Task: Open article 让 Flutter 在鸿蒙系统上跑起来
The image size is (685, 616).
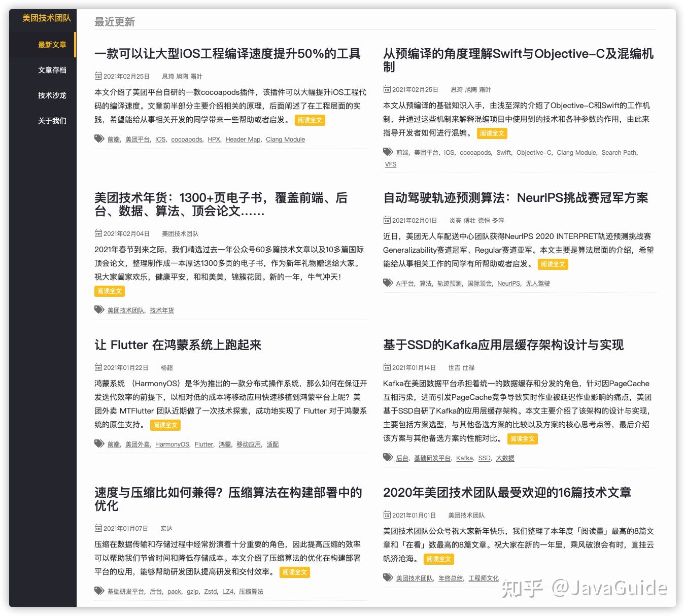Action: click(178, 345)
